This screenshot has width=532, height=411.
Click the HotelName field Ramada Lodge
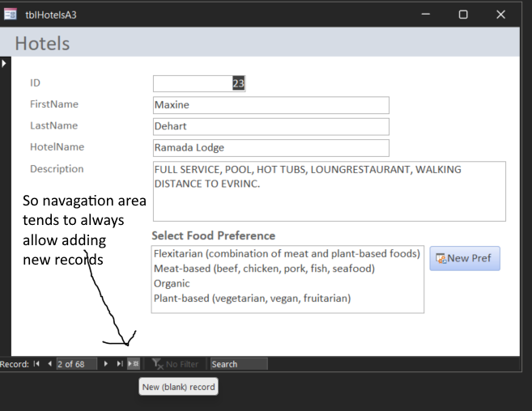pyautogui.click(x=270, y=148)
